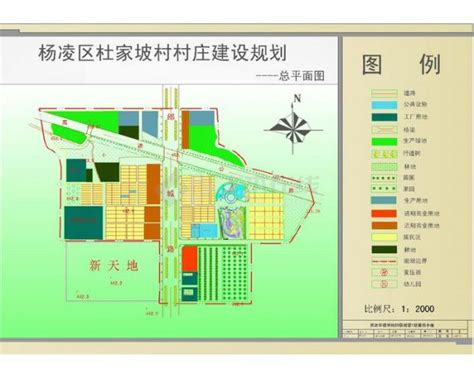Select the yellow residential area swatch
The height and width of the screenshot is (378, 474).
point(384,237)
